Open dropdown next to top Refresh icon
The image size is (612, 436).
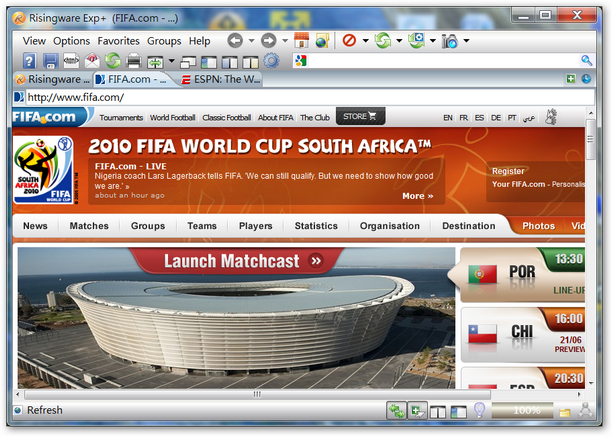399,40
